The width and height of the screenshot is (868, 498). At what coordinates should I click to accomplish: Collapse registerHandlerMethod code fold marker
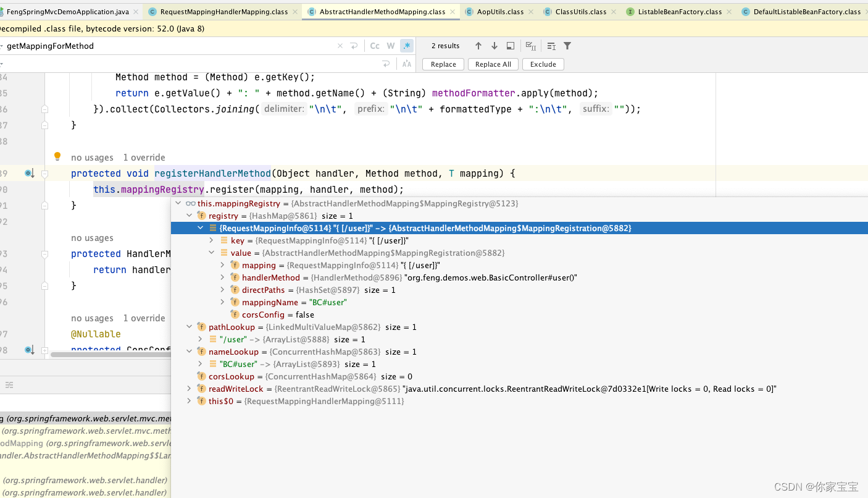point(44,174)
